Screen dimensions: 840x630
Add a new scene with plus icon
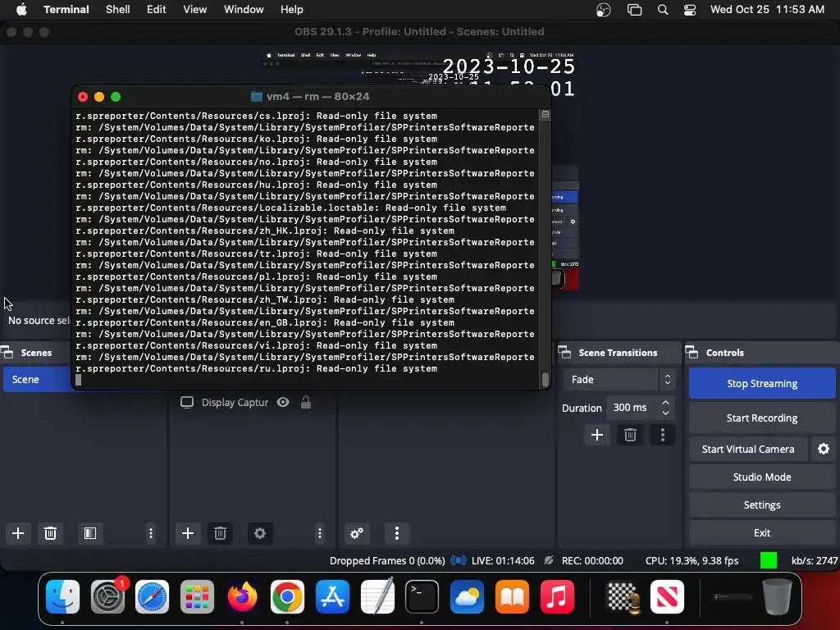pyautogui.click(x=18, y=533)
